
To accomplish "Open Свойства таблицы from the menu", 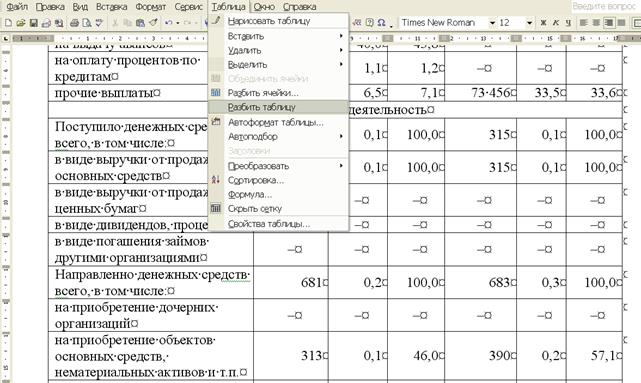I will click(278, 224).
